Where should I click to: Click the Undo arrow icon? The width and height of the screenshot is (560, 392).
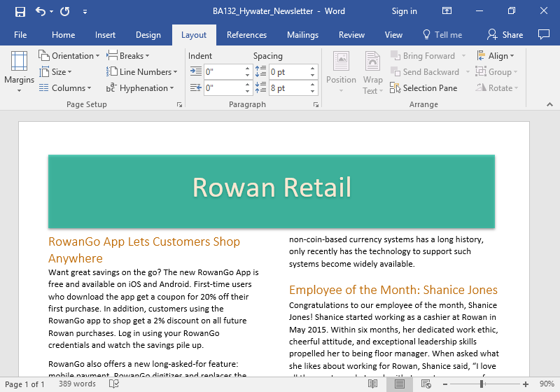click(41, 11)
